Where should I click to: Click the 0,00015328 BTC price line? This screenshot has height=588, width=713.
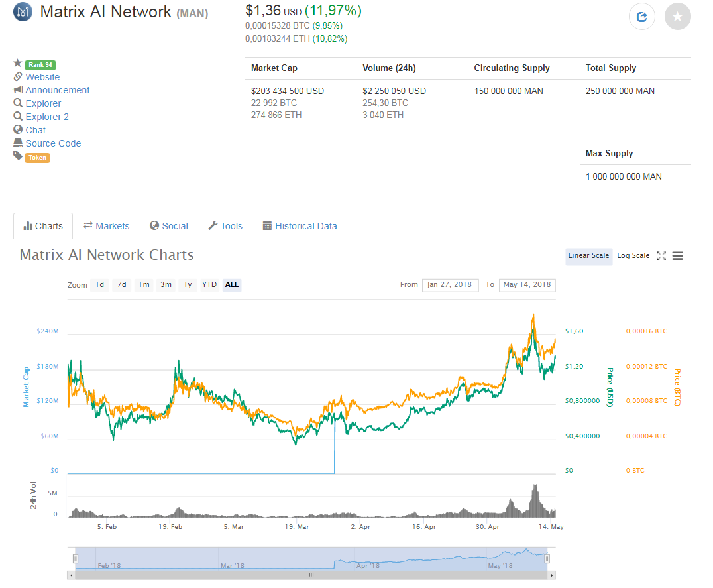pos(294,25)
